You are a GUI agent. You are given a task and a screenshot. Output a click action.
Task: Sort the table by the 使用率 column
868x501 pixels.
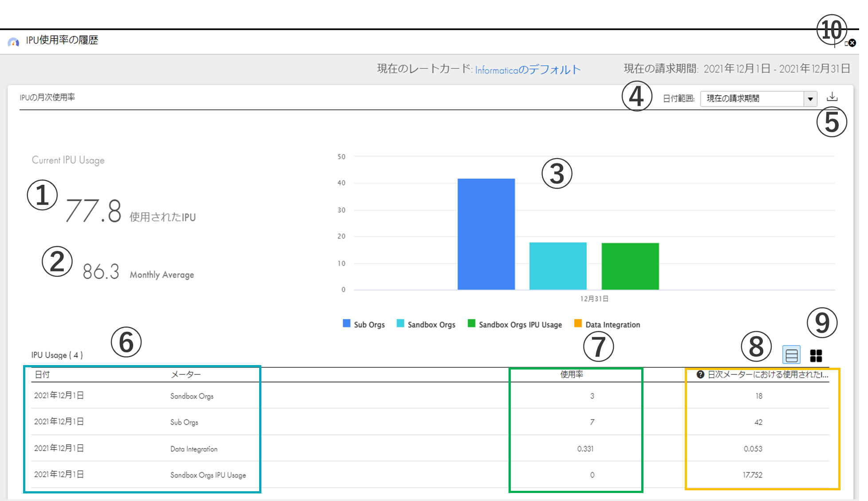pos(571,374)
